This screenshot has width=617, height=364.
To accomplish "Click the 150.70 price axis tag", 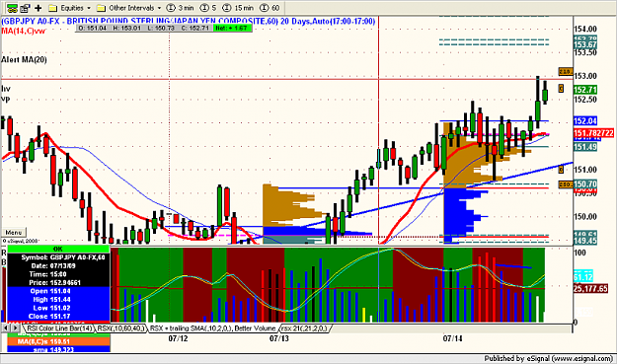I will [x=585, y=183].
